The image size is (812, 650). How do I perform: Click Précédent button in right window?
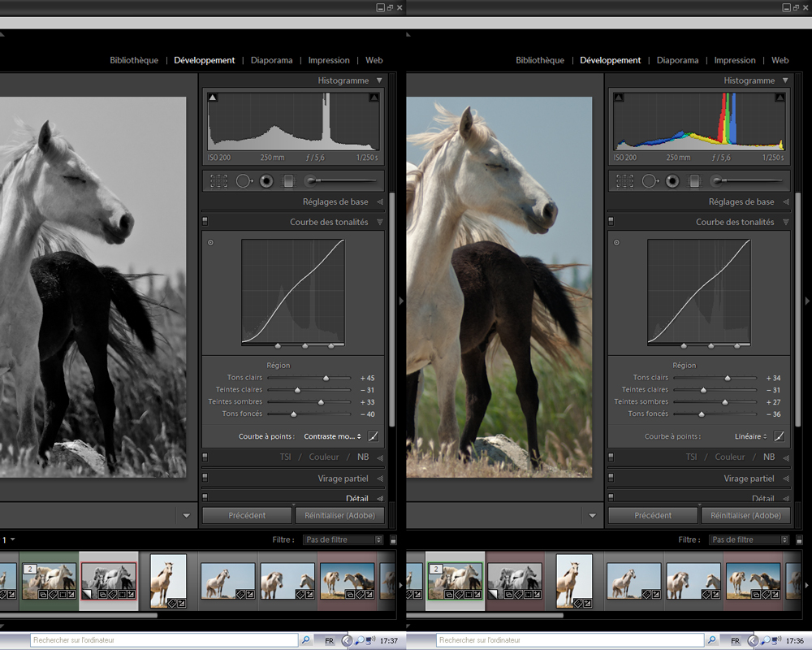(x=653, y=516)
